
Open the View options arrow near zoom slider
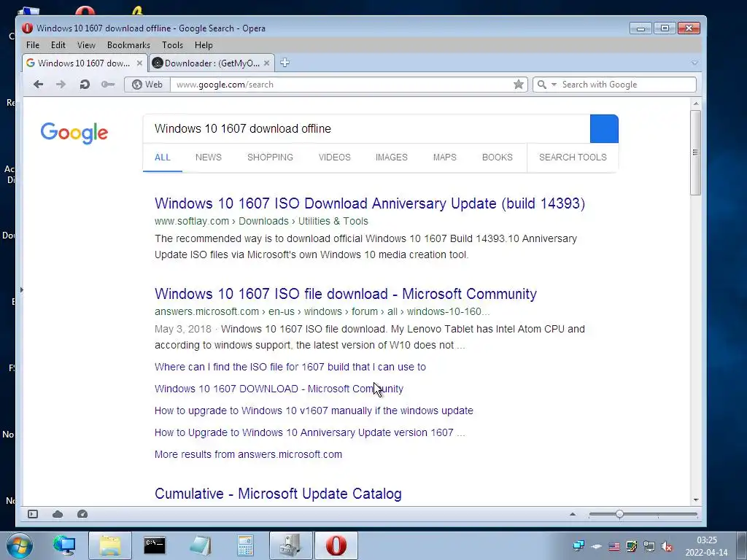coord(573,514)
